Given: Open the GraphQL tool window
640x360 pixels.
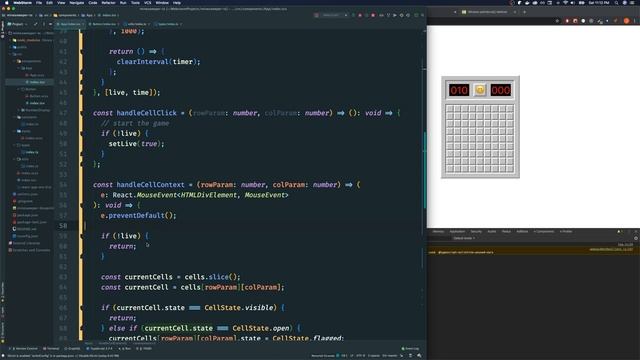Looking at the screenshot, I should pos(73,349).
